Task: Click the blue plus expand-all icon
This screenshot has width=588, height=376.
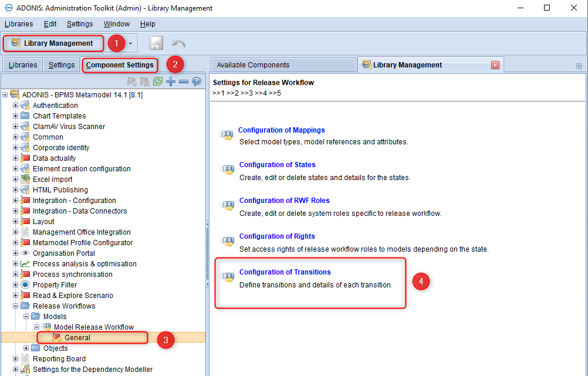Action: 171,82
